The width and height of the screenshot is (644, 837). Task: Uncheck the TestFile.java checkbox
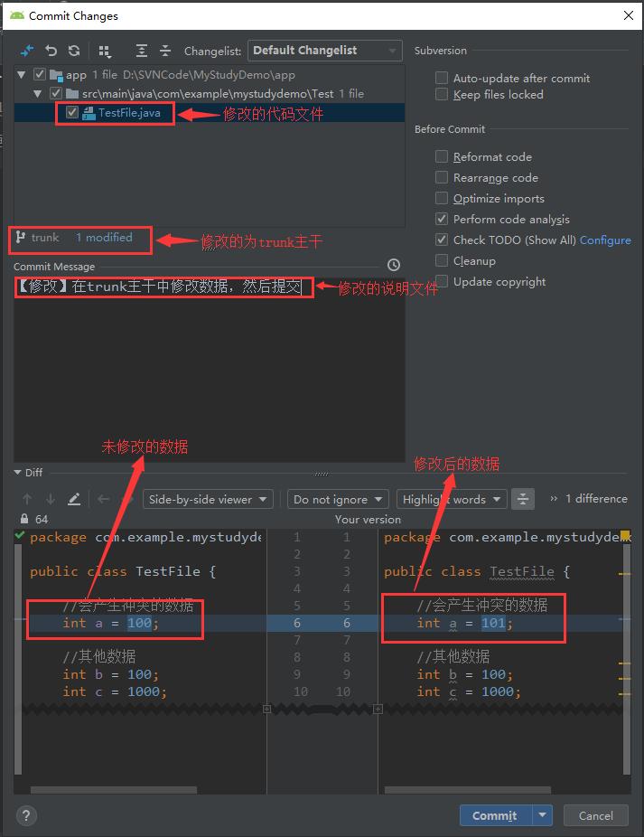[x=72, y=112]
